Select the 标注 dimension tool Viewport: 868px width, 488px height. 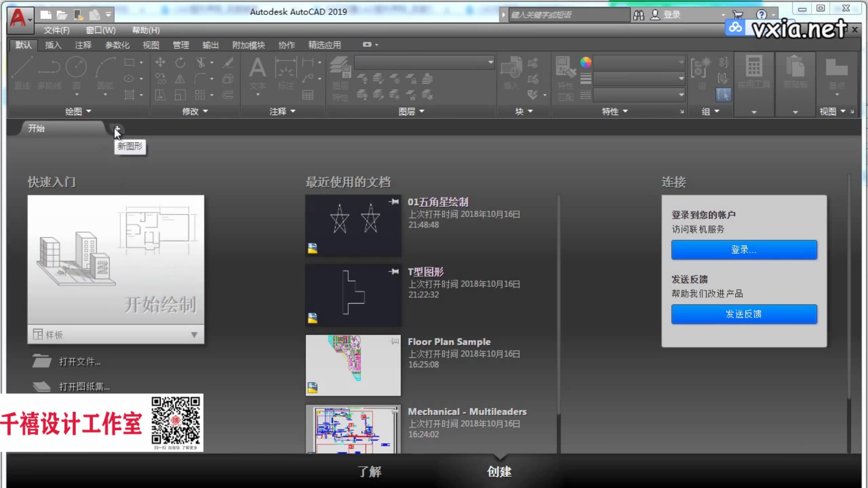pyautogui.click(x=286, y=73)
